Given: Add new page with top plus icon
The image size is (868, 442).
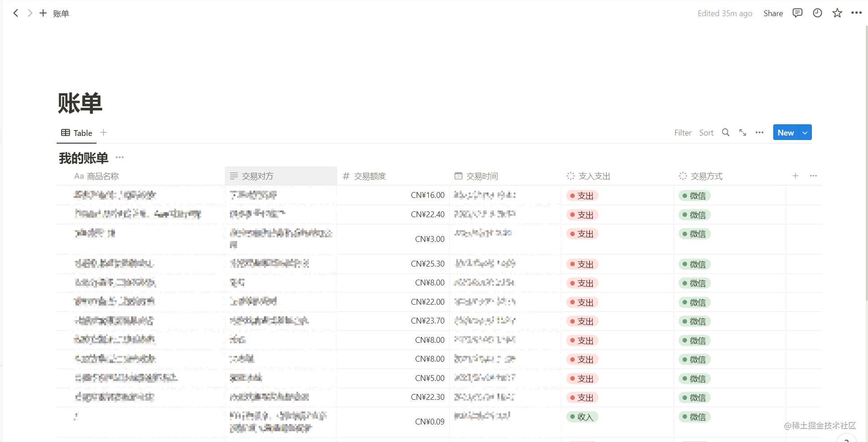Looking at the screenshot, I should 43,13.
